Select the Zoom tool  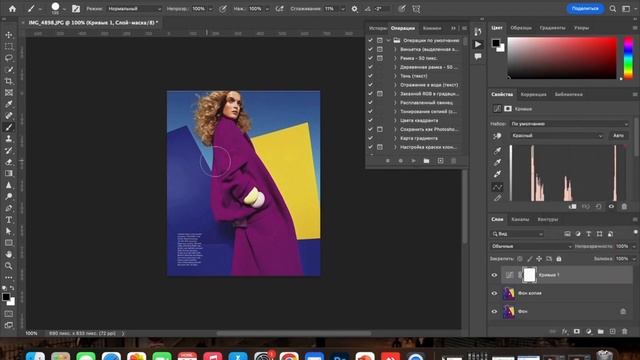pyautogui.click(x=9, y=266)
